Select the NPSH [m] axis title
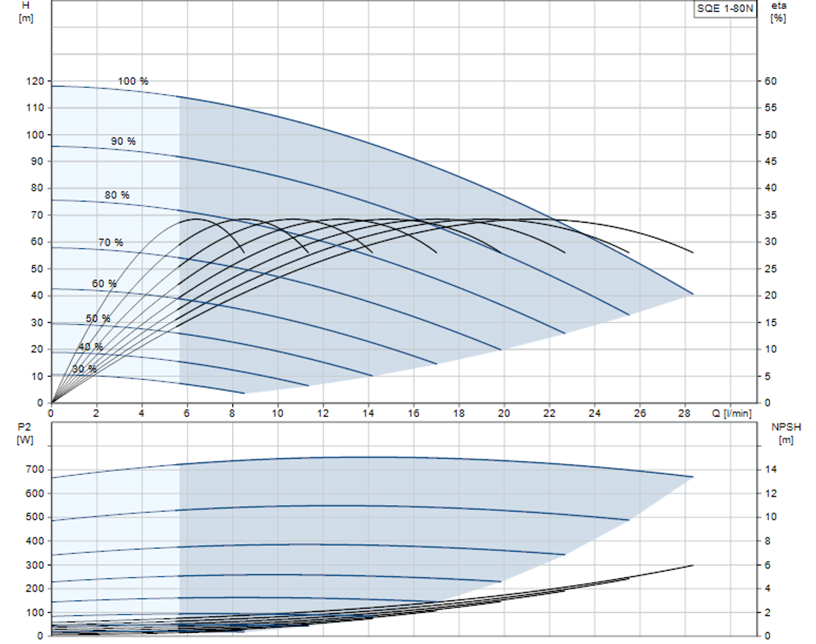816x644 pixels. click(x=786, y=433)
